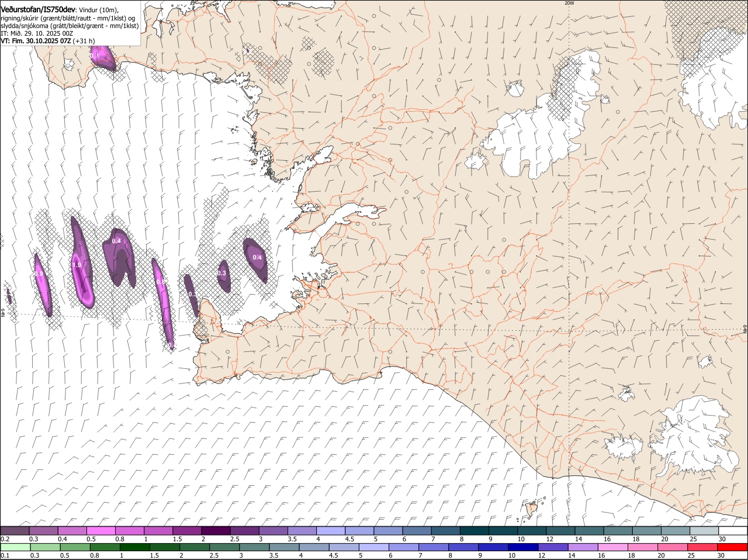Click the '0.2' label on the snow legend
This screenshot has height=560, width=748.
click(5, 539)
